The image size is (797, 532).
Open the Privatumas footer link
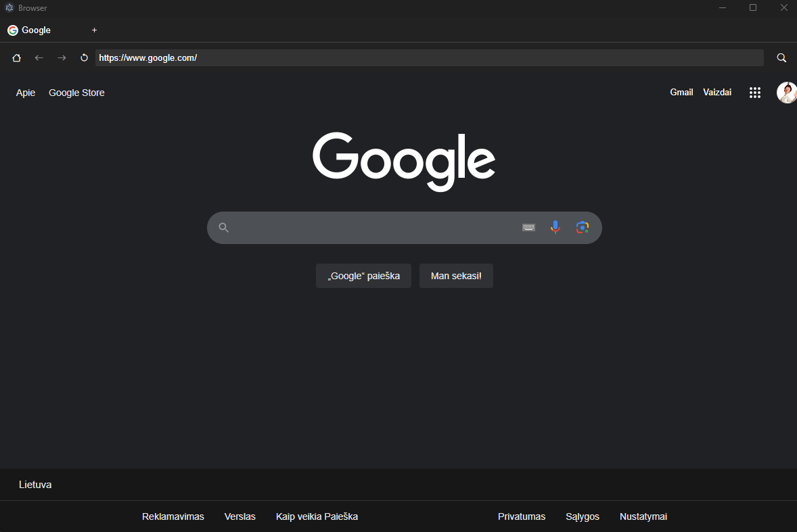[522, 516]
